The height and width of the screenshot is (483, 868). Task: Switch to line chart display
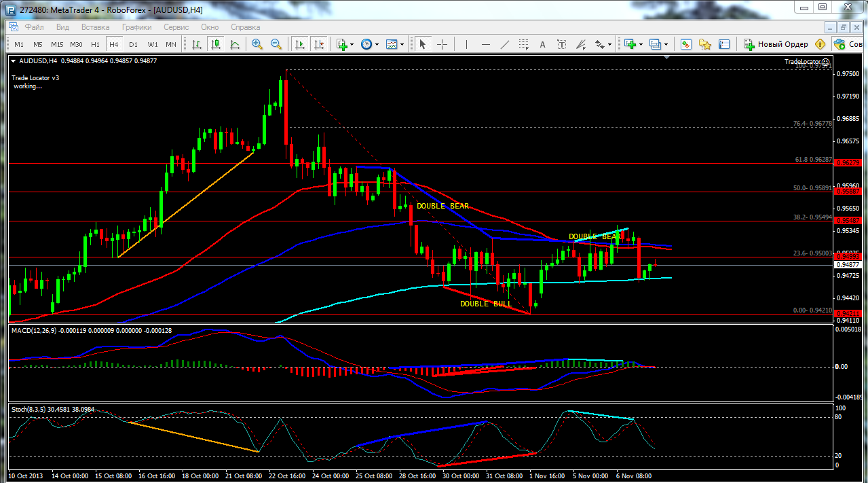point(235,44)
